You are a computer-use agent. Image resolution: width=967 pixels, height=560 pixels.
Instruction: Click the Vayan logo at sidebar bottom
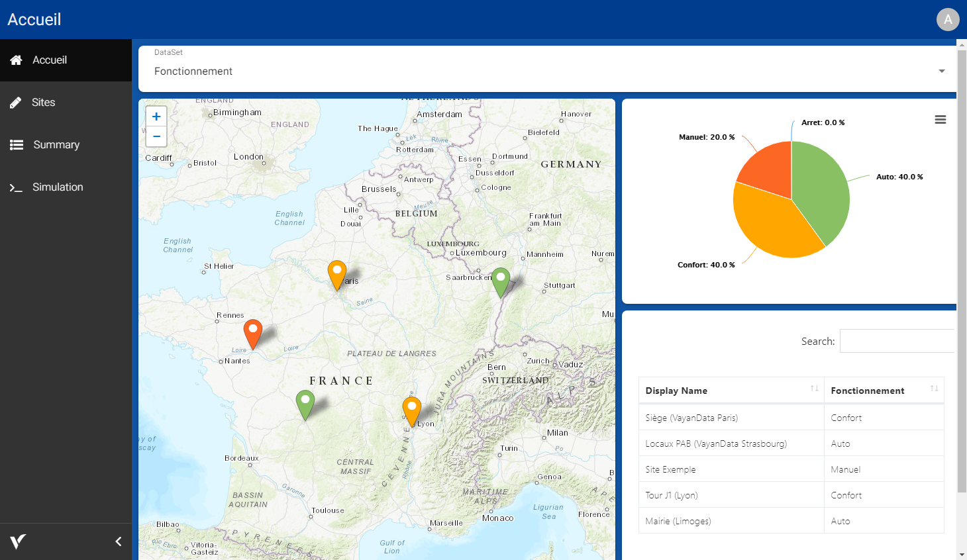pyautogui.click(x=18, y=541)
